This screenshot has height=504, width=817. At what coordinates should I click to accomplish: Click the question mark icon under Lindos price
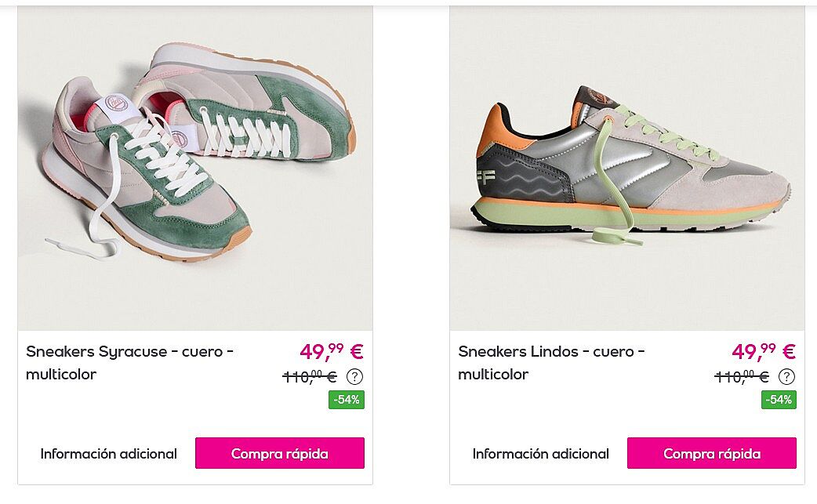tap(786, 376)
